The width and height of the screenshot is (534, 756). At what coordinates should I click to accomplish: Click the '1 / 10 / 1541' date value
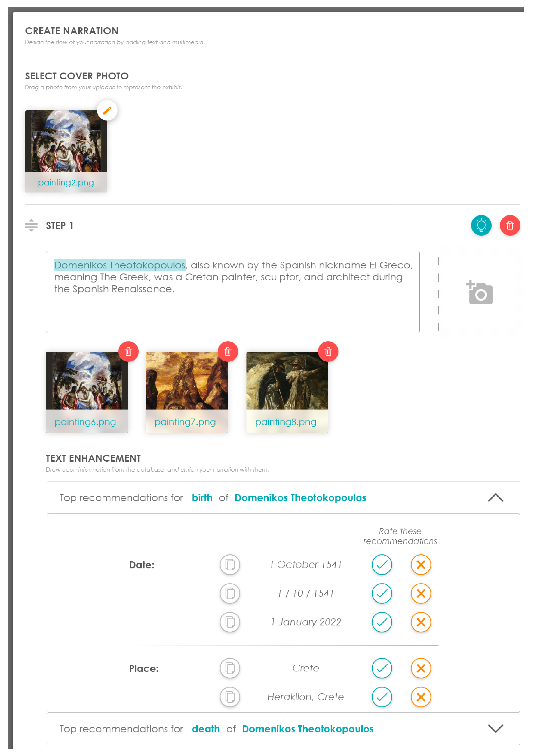point(306,593)
